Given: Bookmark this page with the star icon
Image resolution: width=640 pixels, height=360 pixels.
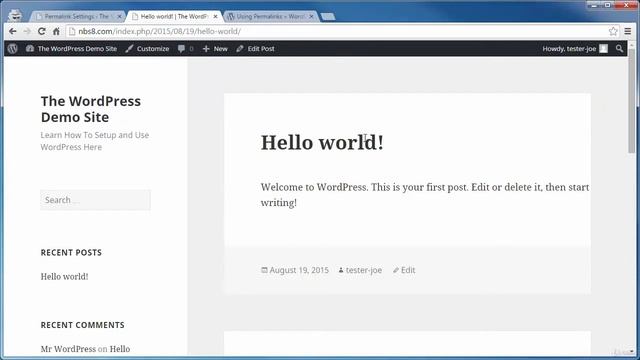Looking at the screenshot, I should (x=613, y=31).
